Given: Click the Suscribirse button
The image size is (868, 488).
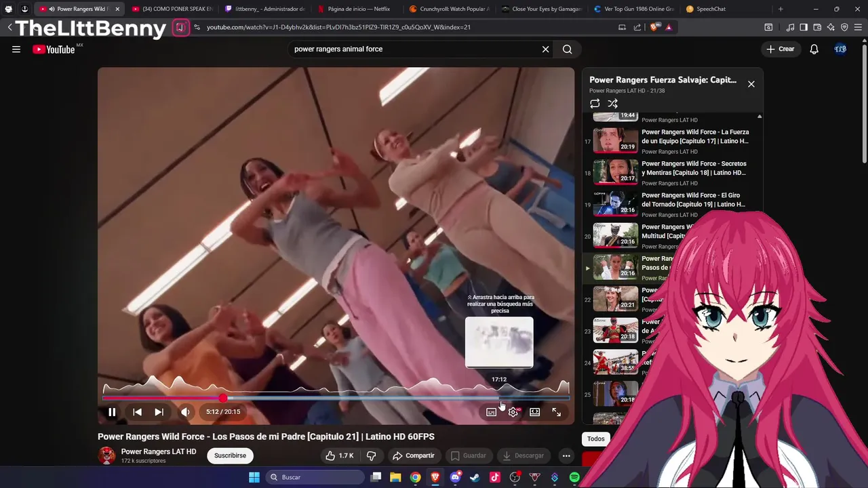Looking at the screenshot, I should 230,455.
